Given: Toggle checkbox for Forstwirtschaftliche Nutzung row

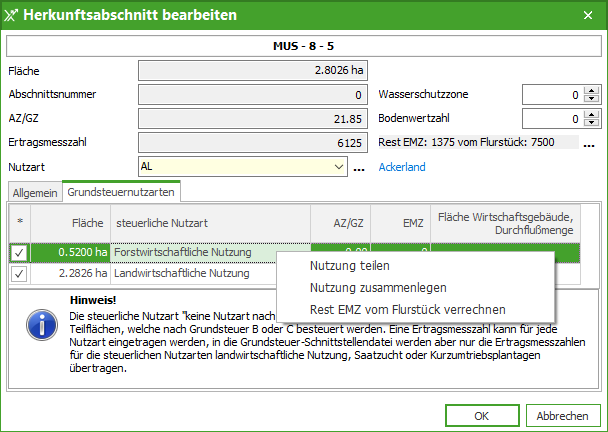Looking at the screenshot, I should pyautogui.click(x=19, y=253).
